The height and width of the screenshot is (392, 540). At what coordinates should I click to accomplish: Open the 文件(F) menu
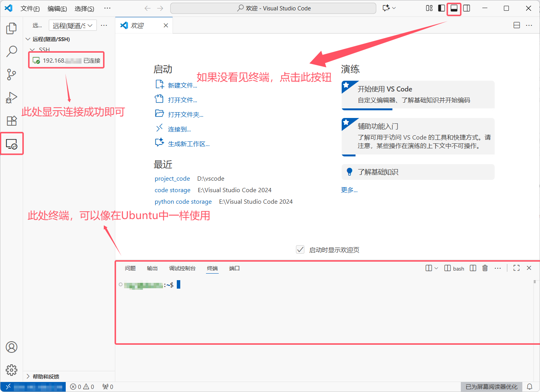[30, 8]
